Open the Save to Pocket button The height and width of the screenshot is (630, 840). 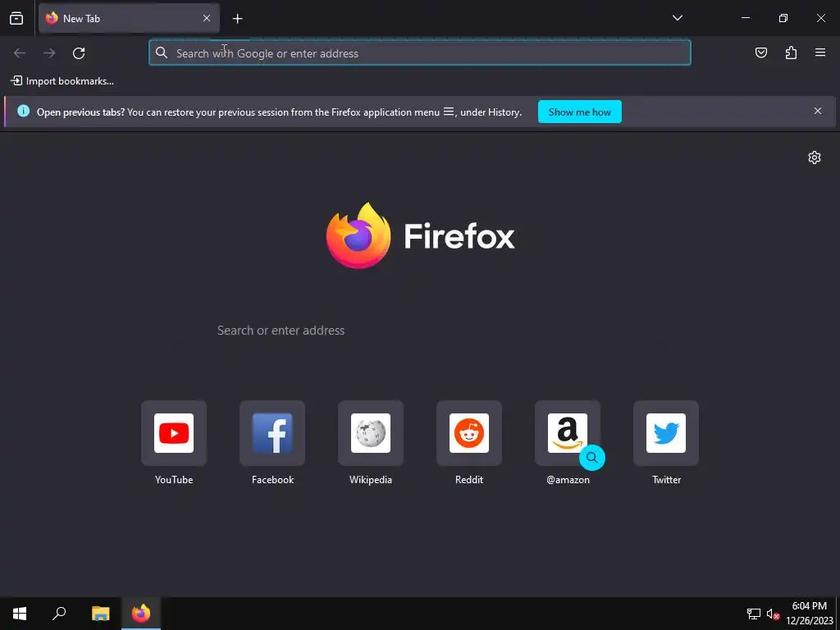click(x=760, y=52)
